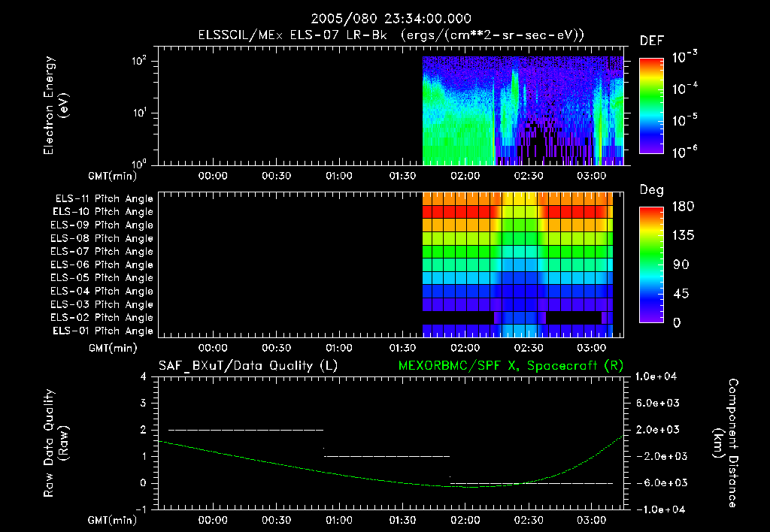
Task: Select the 'ELS-08 Pitch Angle' row label
Action: coord(102,238)
